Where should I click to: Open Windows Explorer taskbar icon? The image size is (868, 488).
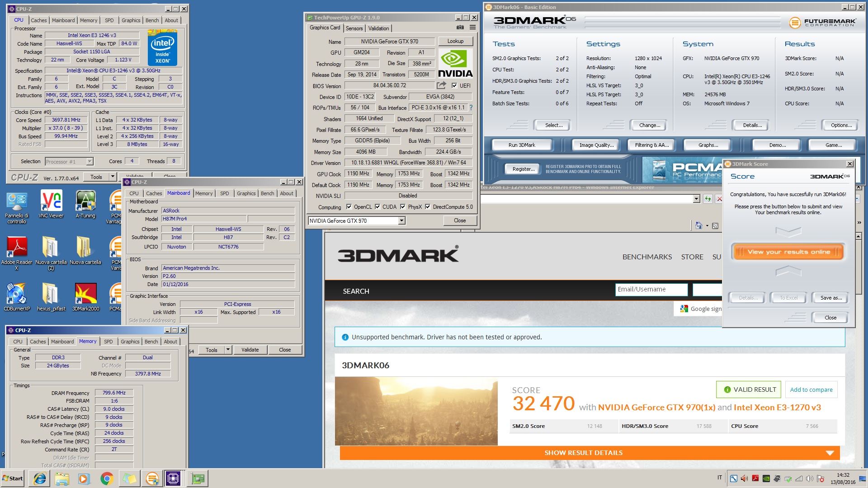click(x=62, y=478)
